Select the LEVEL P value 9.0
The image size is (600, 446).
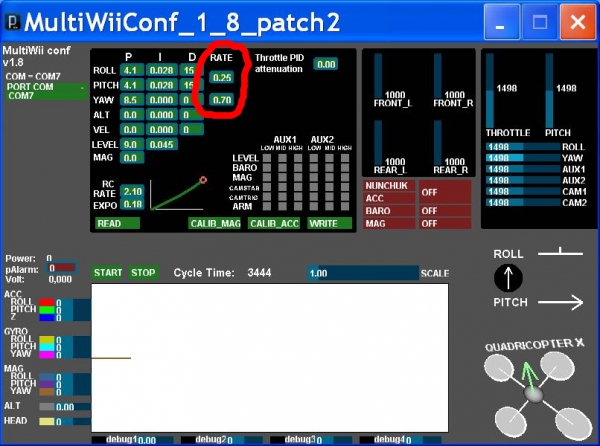[x=132, y=145]
